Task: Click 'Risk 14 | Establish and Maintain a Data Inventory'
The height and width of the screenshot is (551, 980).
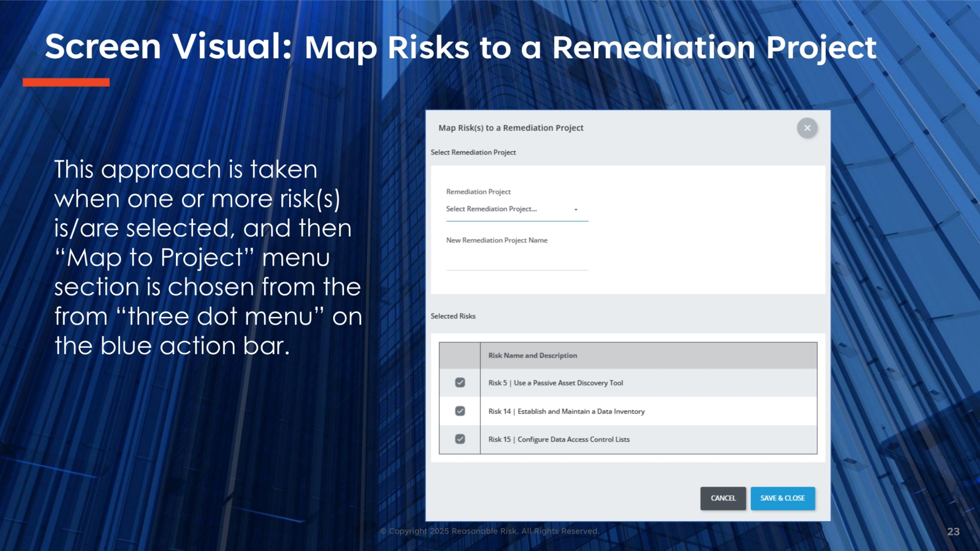Action: (566, 411)
